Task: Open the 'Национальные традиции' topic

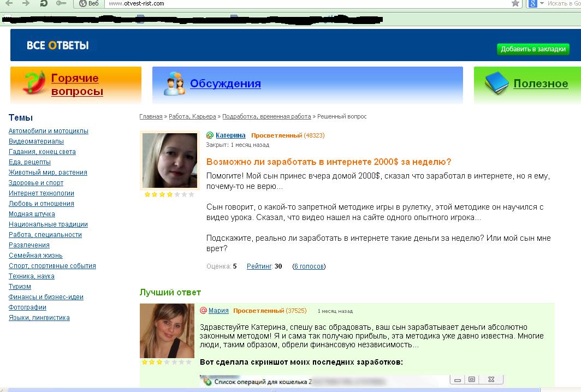Action: pos(48,224)
